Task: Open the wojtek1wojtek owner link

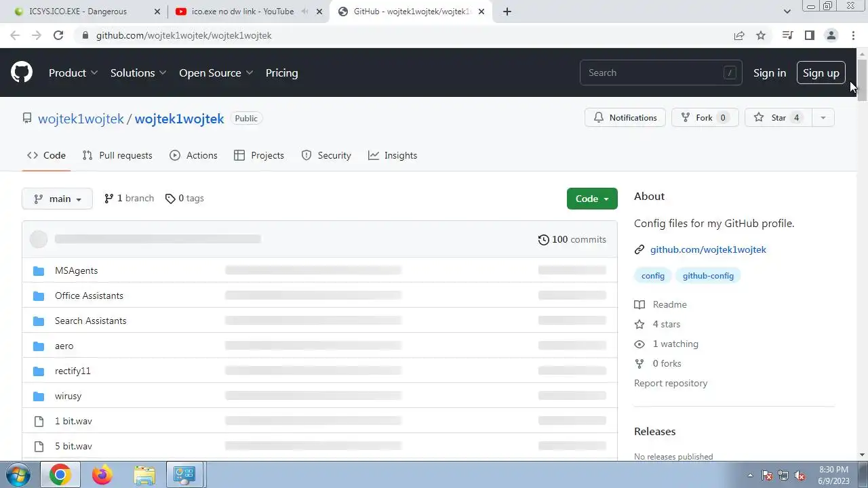Action: click(81, 119)
